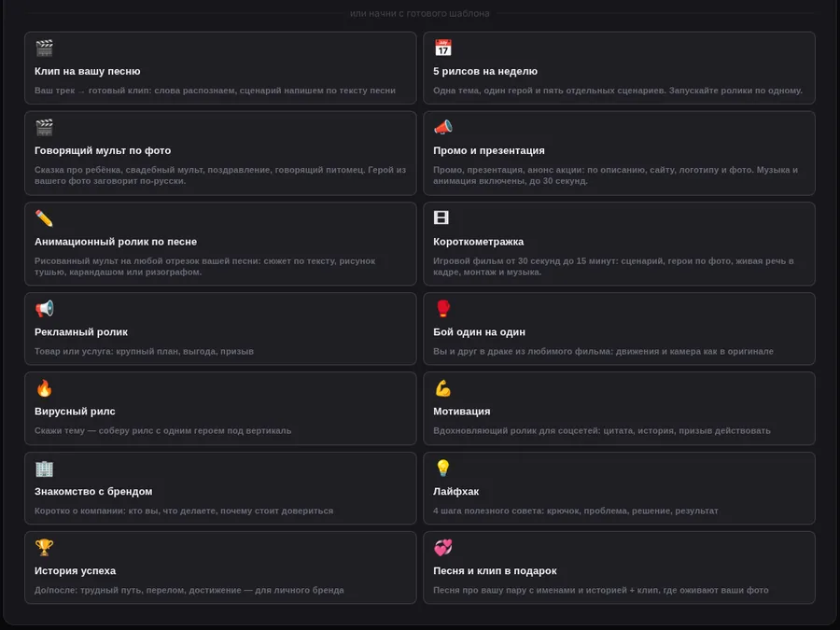Click the Клип на вашу песню heading
The height and width of the screenshot is (630, 840).
[88, 71]
